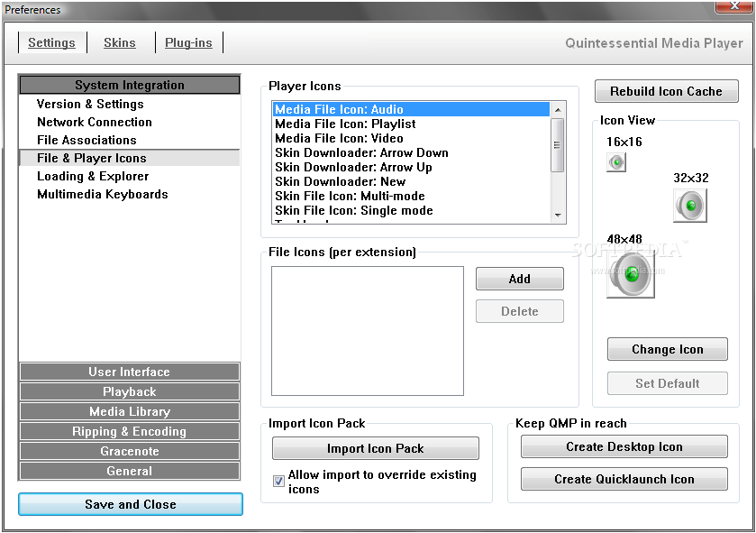Click the 48x48 audio icon preview
This screenshot has width=756, height=533.
[631, 274]
